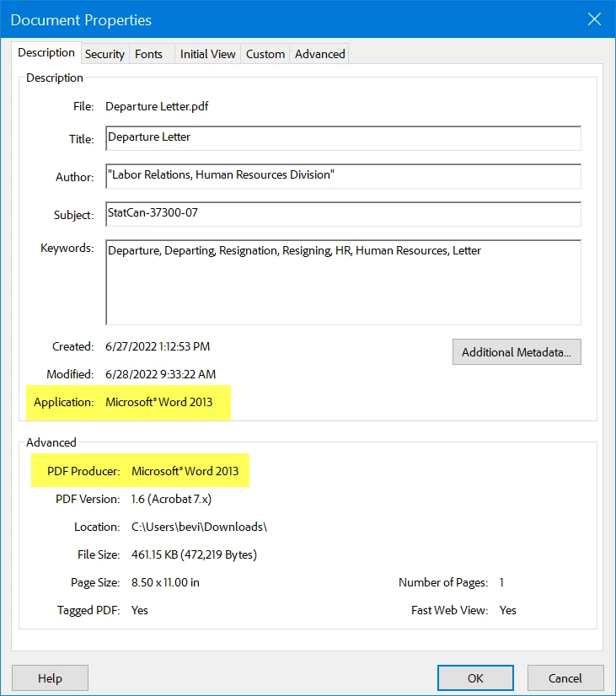Screen dimensions: 616x696
Task: Click the PDF Producer value Microsoft Word 2013
Action: coord(185,471)
